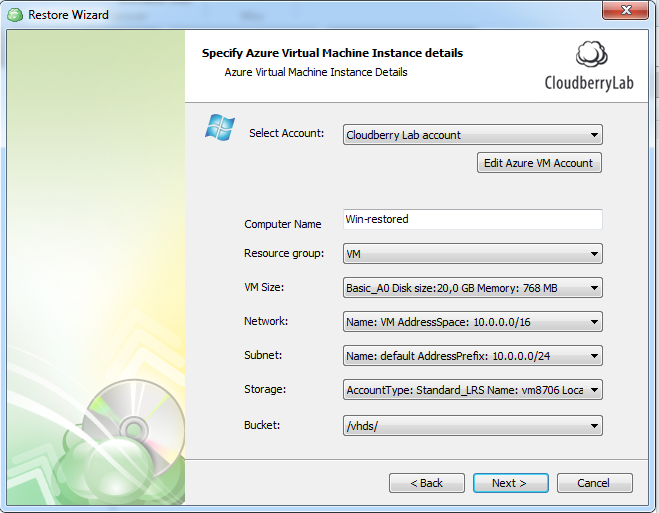Click the 'Storage:' label
This screenshot has width=659, height=513.
click(x=265, y=389)
